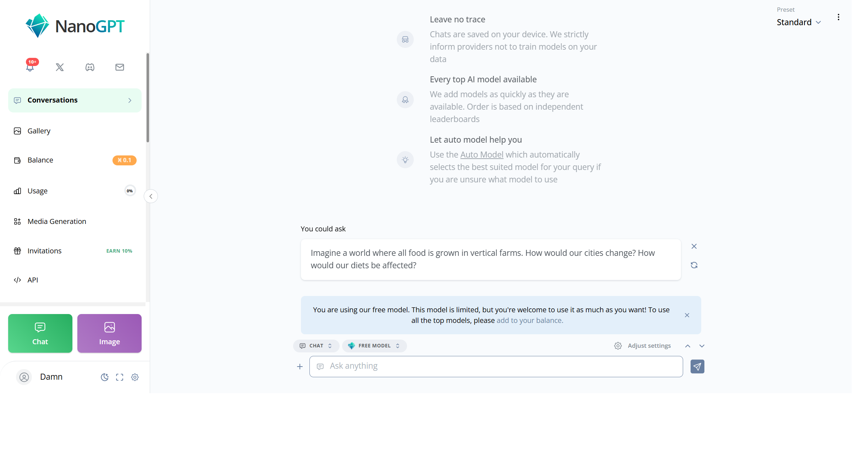Open the FREE MODEL selector dropdown

[x=374, y=346]
